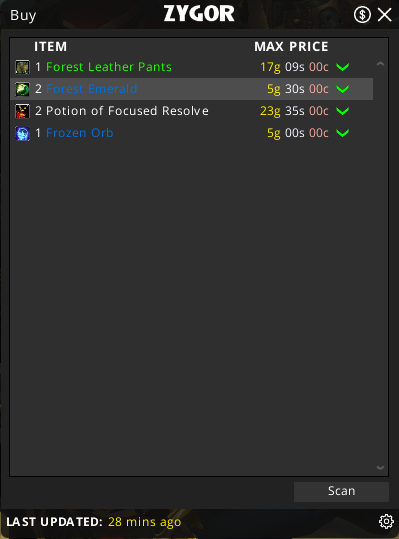This screenshot has width=399, height=539.
Task: Select the Buy tab label
Action: pos(23,15)
